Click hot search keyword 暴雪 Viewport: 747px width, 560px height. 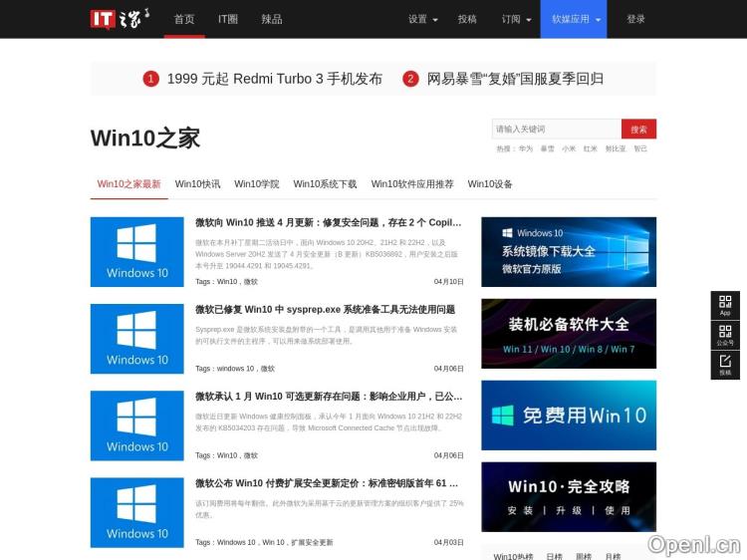[x=548, y=148]
